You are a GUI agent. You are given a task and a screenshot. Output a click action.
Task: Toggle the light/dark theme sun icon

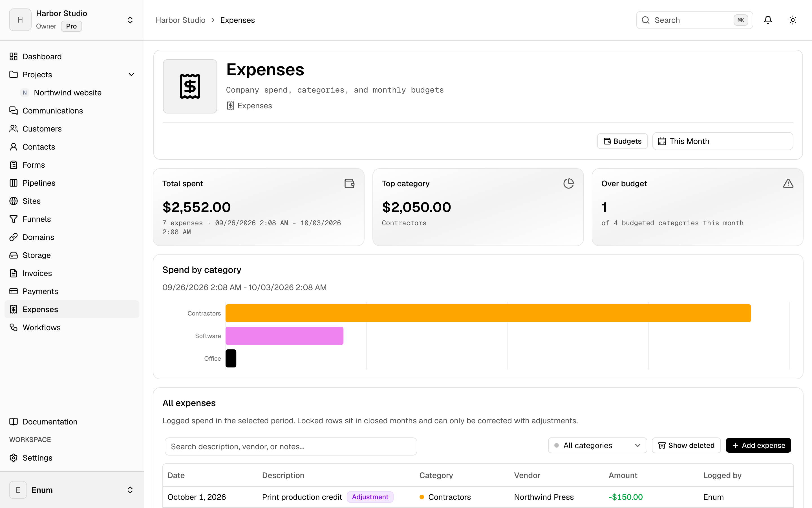point(793,20)
